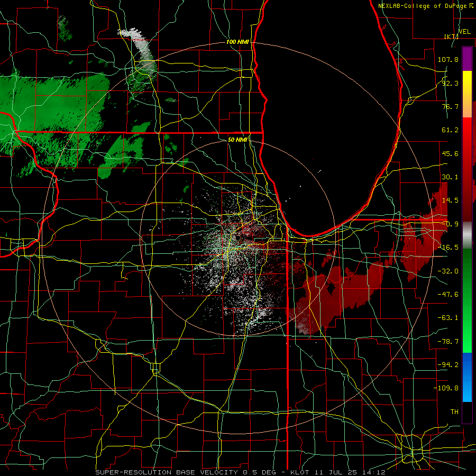
Task: Click the -109.8 velocity scale value
Action: (446, 388)
